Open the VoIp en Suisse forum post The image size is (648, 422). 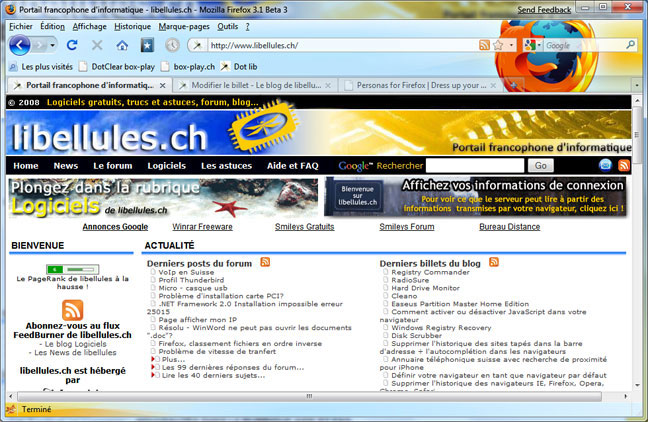(186, 272)
